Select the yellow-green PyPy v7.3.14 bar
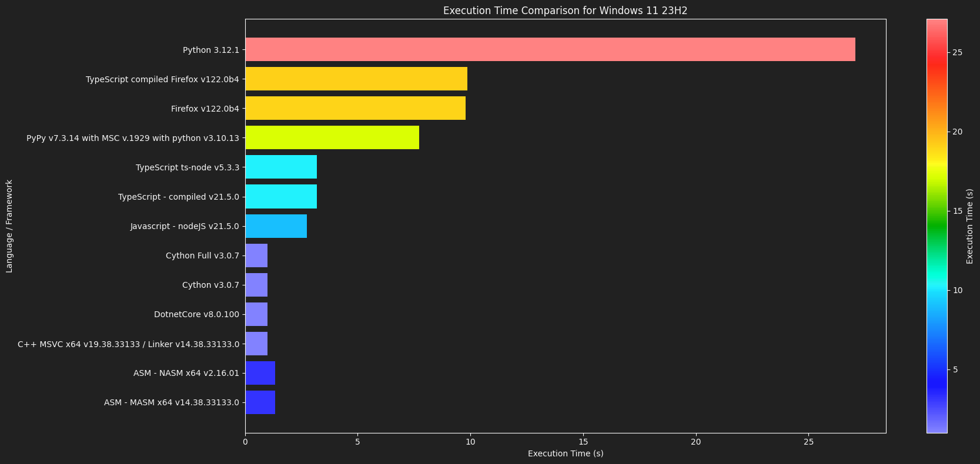Viewport: 980px width, 464px height. click(332, 137)
